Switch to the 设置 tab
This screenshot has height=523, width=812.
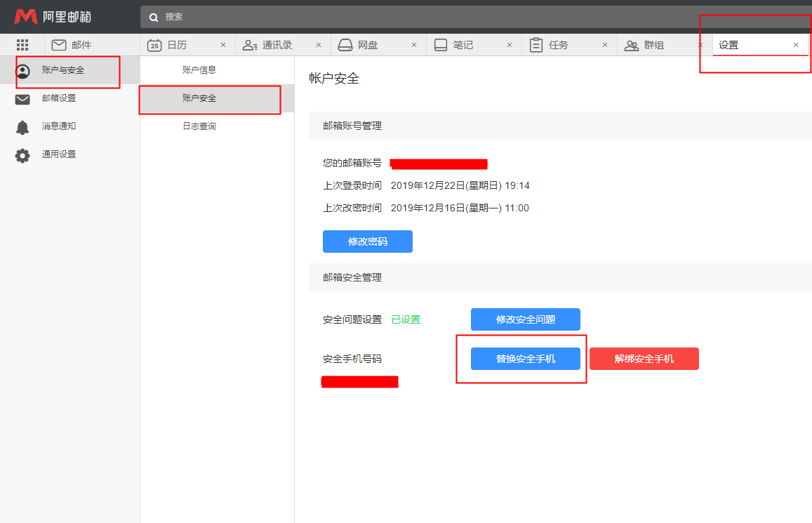[x=729, y=44]
